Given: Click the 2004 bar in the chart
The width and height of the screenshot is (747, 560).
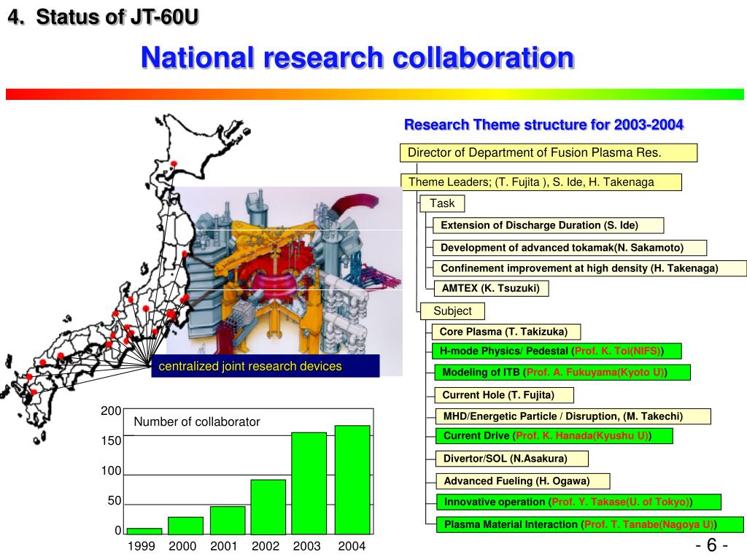Looking at the screenshot, I should point(352,480).
